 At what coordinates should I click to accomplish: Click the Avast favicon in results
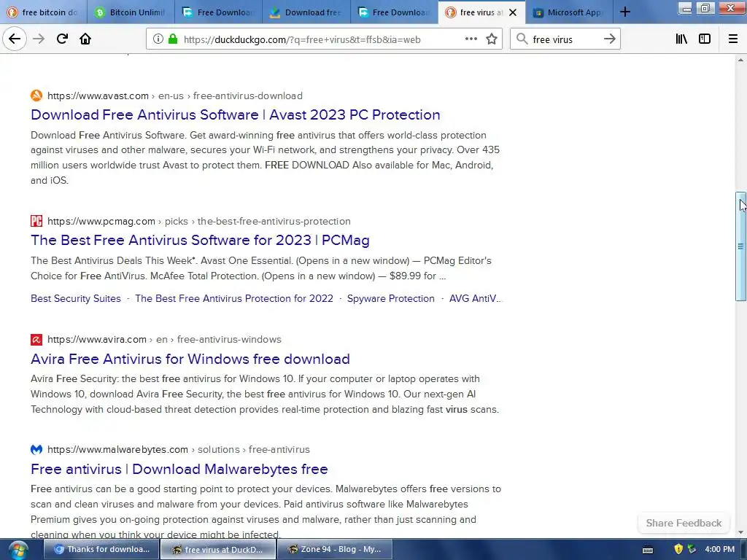point(36,96)
